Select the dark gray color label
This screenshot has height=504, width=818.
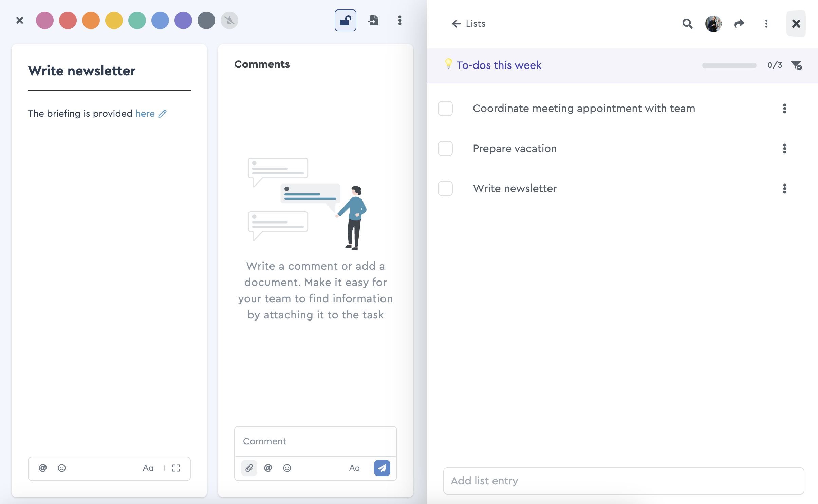(x=206, y=21)
